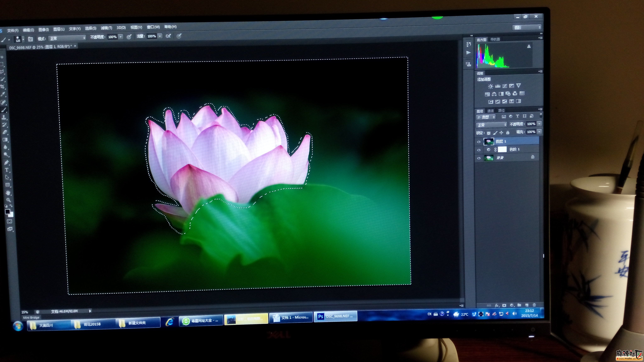This screenshot has width=644, height=362.
Task: Select the Zoom magnifier tool
Action: tap(8, 200)
